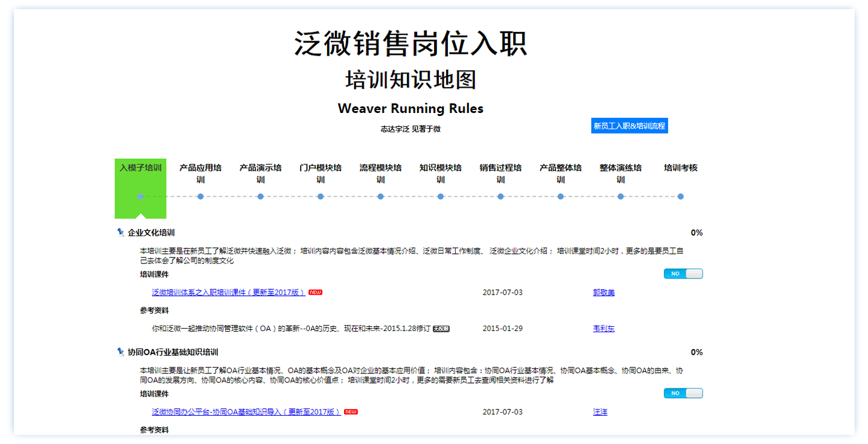Click the NEW badge after 协同OA基础知识导入

click(x=351, y=412)
